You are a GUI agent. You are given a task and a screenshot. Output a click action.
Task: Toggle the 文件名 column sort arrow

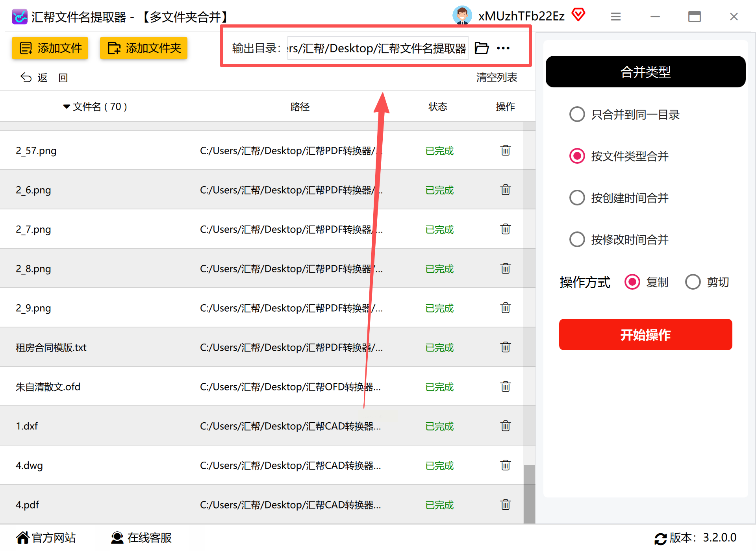(x=67, y=107)
